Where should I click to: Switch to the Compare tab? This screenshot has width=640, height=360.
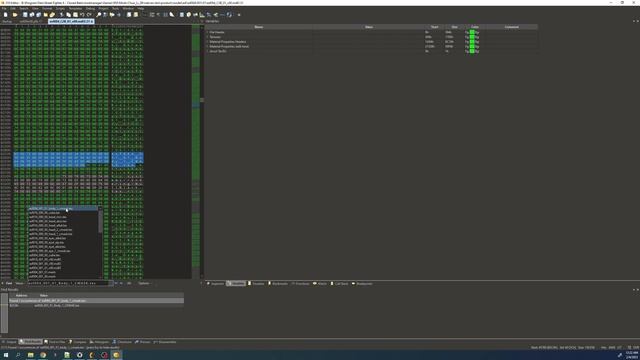(x=78, y=342)
